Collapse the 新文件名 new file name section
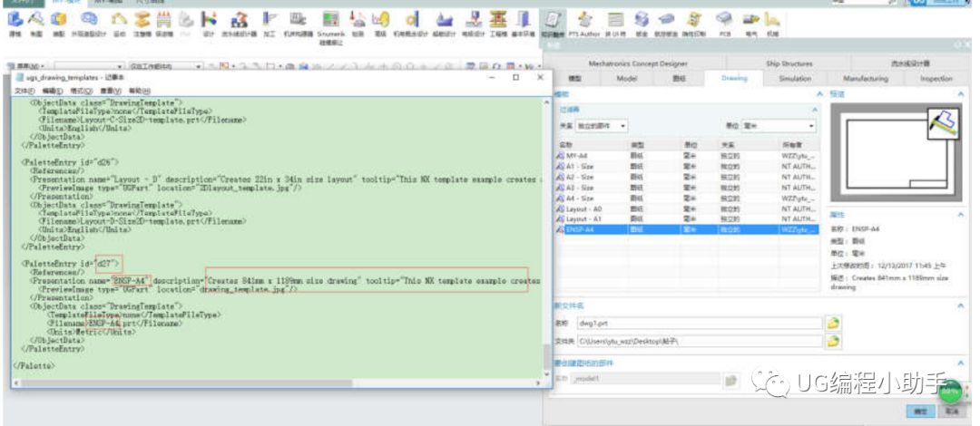Image resolution: width=980 pixels, height=426 pixels. [x=961, y=306]
